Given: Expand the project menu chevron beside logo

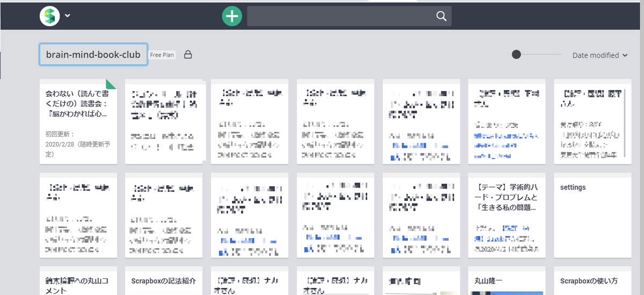Looking at the screenshot, I should pyautogui.click(x=68, y=16).
